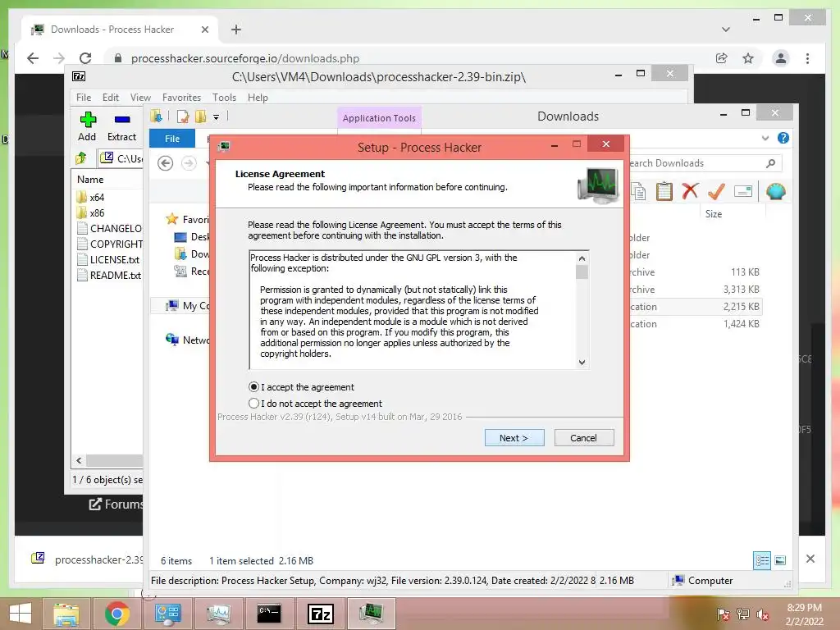Viewport: 840px width, 630px height.
Task: Click Explorer forward navigation arrow
Action: pos(189,163)
